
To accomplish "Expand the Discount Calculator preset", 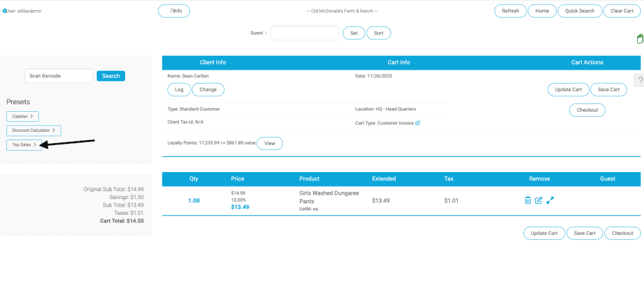I will [33, 130].
